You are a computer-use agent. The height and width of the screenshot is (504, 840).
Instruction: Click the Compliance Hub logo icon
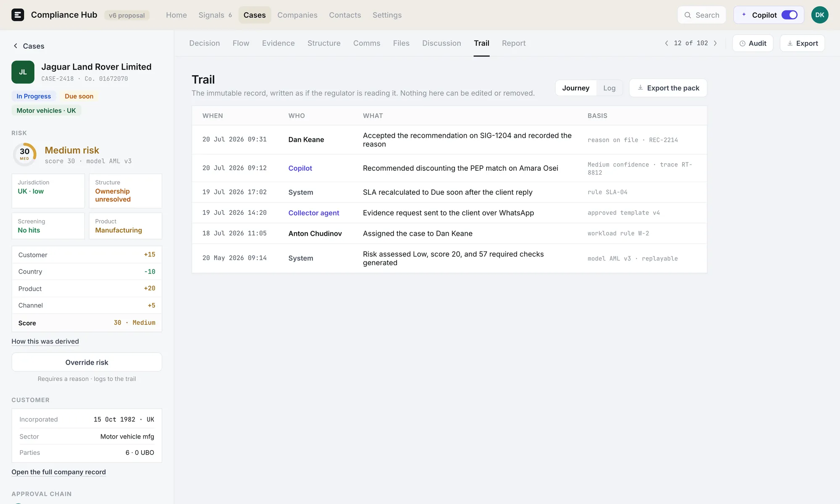point(18,15)
